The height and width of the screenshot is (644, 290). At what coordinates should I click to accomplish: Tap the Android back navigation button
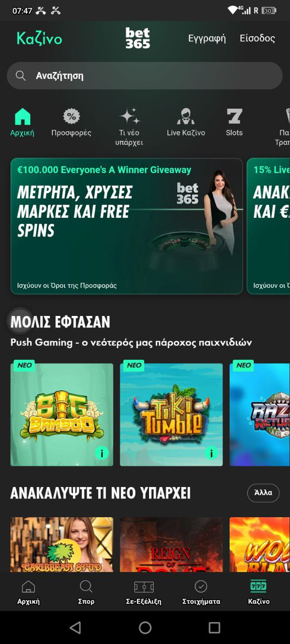[x=75, y=627]
